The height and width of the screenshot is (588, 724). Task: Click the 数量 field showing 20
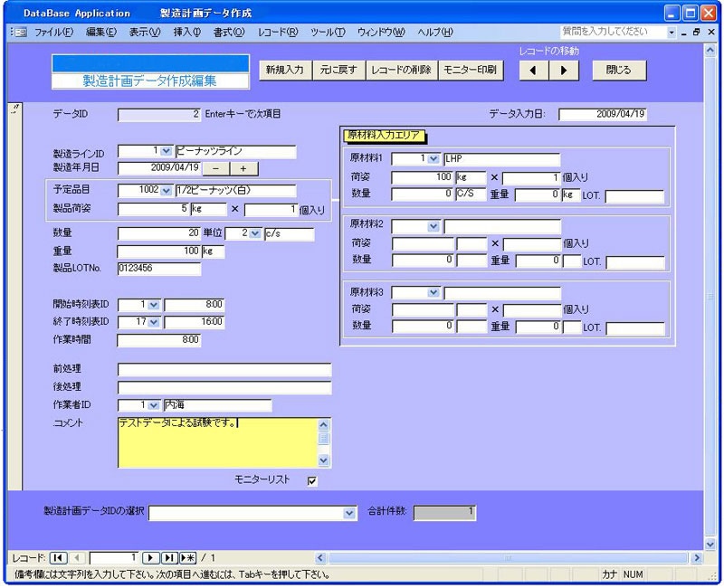(x=159, y=233)
